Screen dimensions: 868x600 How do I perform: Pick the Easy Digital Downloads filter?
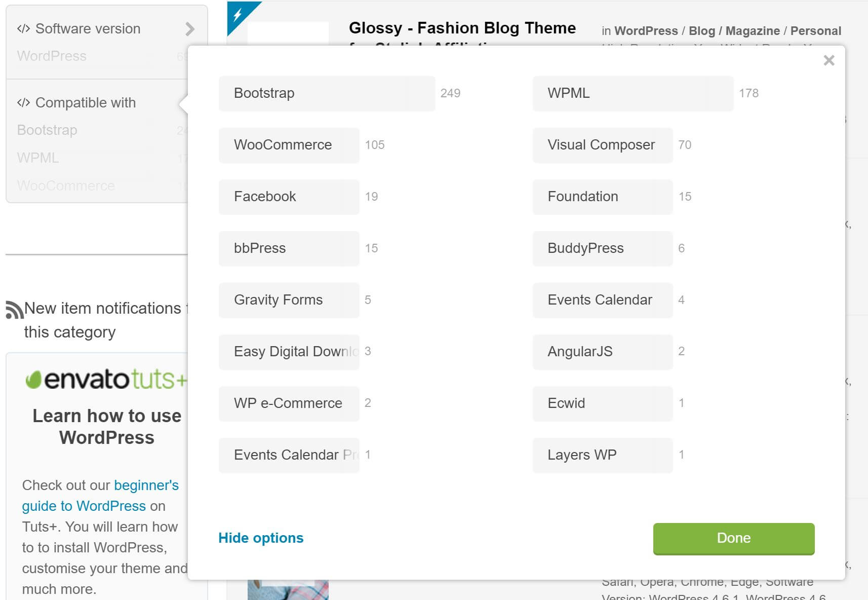pyautogui.click(x=289, y=352)
